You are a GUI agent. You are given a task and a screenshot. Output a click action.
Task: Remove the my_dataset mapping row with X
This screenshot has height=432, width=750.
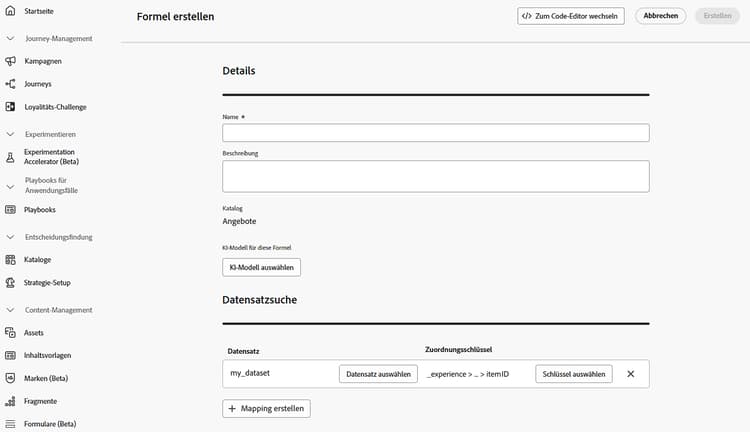tap(630, 374)
